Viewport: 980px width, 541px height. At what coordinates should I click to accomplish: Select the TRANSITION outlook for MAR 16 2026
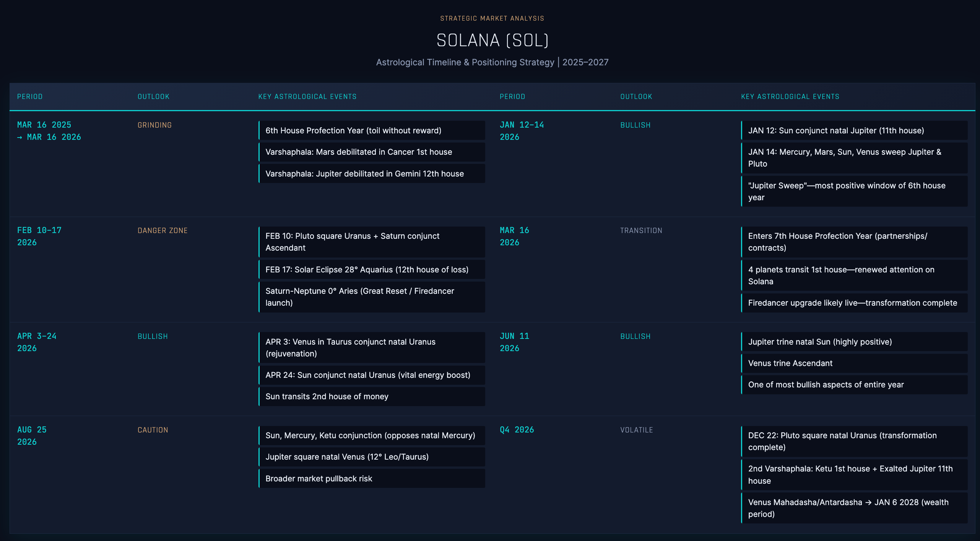pos(641,230)
